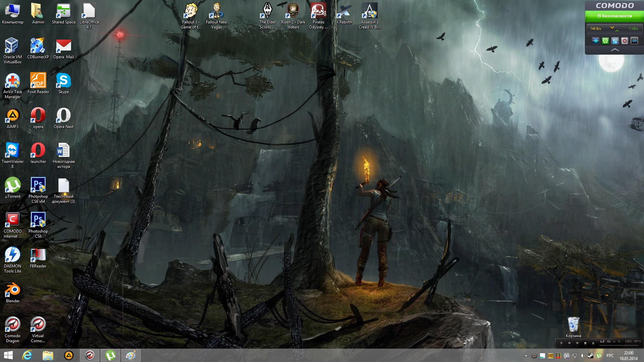644x362 pixels.
Task: Open Paint from the taskbar
Action: coord(131,355)
